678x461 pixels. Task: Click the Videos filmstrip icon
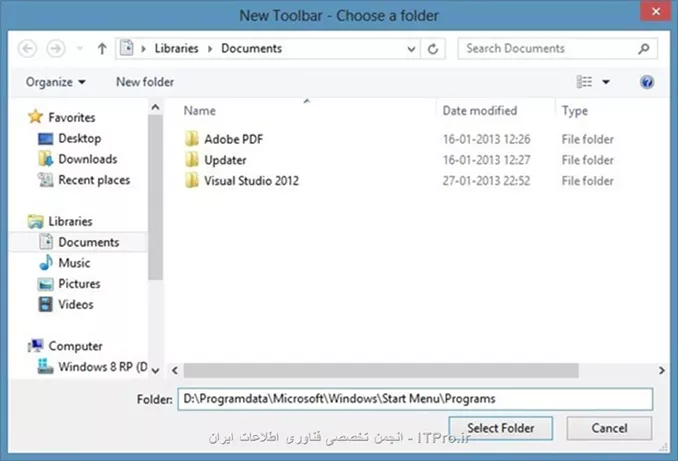(x=45, y=304)
